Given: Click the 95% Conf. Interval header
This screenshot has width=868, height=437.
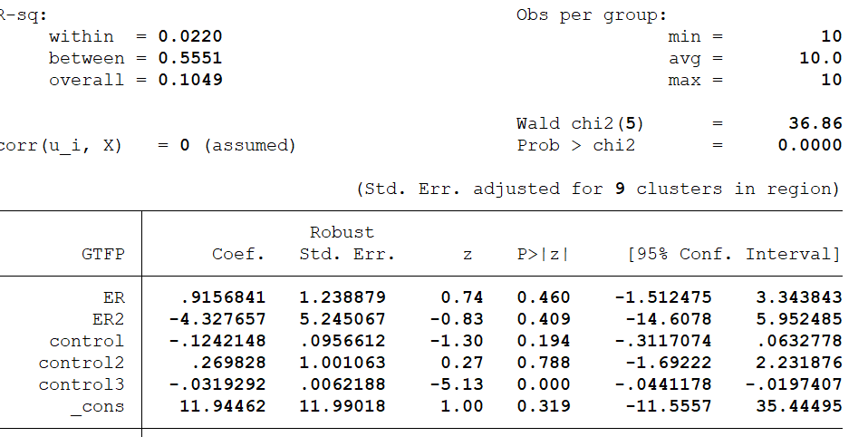Looking at the screenshot, I should [x=734, y=255].
